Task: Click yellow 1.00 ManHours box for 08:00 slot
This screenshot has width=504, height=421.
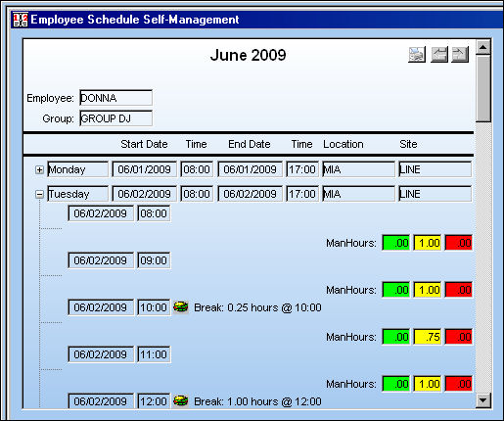Action: (428, 243)
